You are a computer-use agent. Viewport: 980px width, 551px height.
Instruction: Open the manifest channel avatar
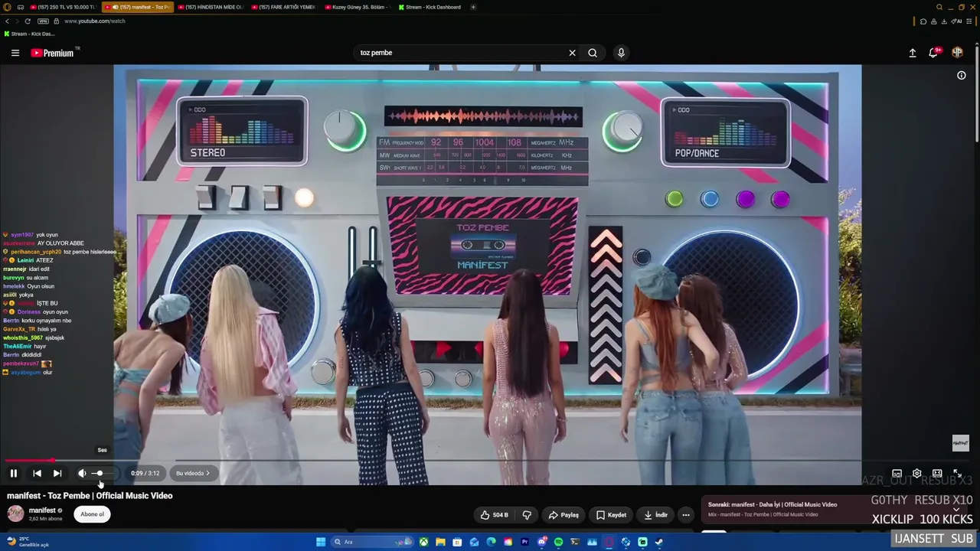click(15, 514)
